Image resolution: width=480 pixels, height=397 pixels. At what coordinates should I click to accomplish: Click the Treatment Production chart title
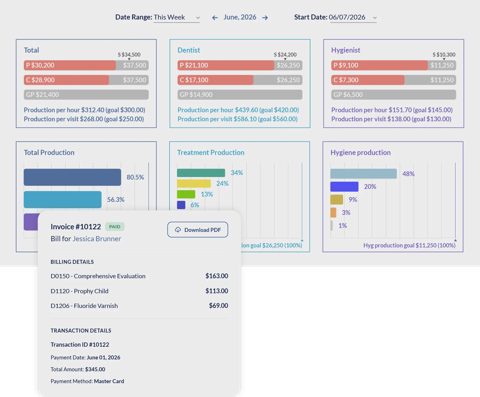[211, 152]
